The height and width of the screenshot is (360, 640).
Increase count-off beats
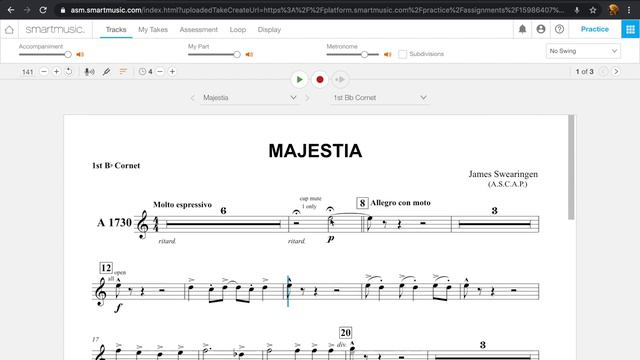click(x=172, y=71)
